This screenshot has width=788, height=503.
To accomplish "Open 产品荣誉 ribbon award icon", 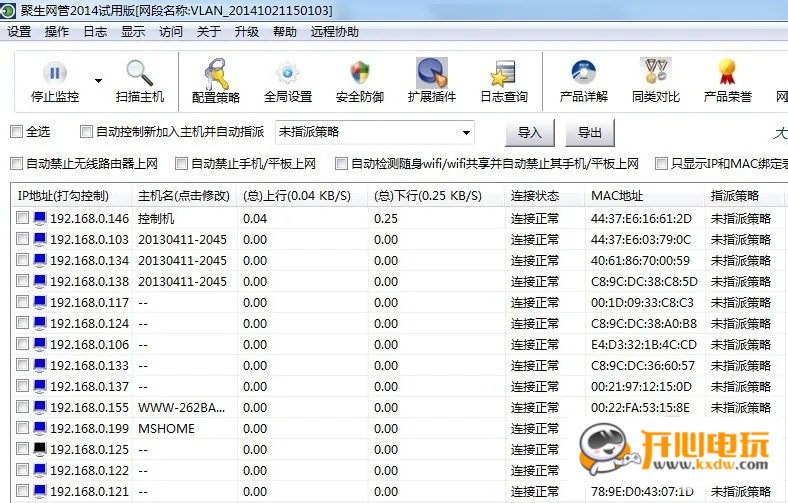I will point(727,72).
